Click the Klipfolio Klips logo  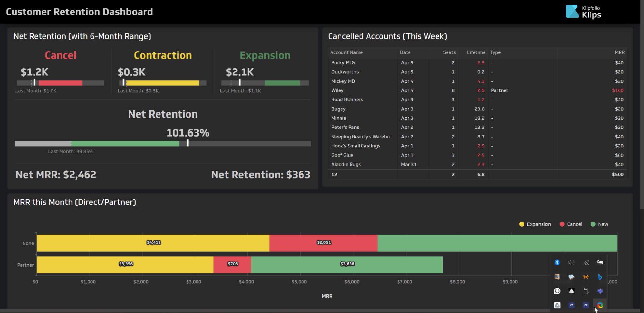(x=583, y=12)
